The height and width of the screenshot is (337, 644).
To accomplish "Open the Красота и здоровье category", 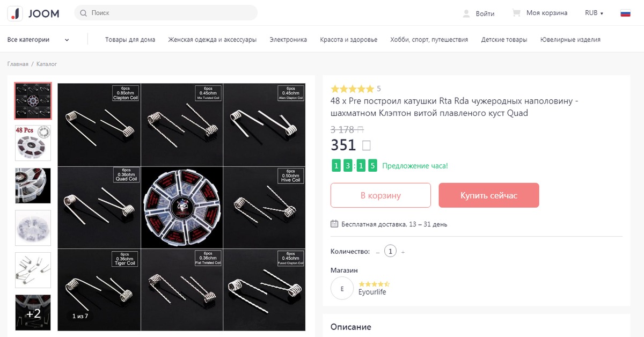I will click(349, 40).
